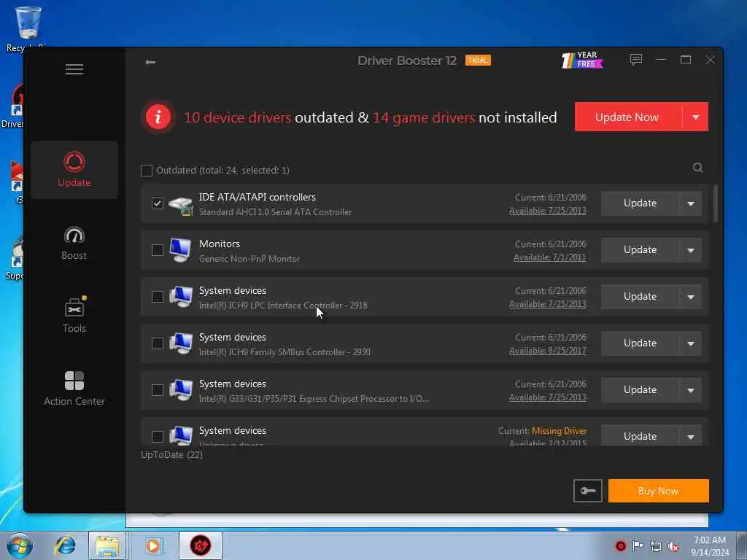Open the media player taskbar icon
This screenshot has height=560, width=747.
(x=153, y=545)
